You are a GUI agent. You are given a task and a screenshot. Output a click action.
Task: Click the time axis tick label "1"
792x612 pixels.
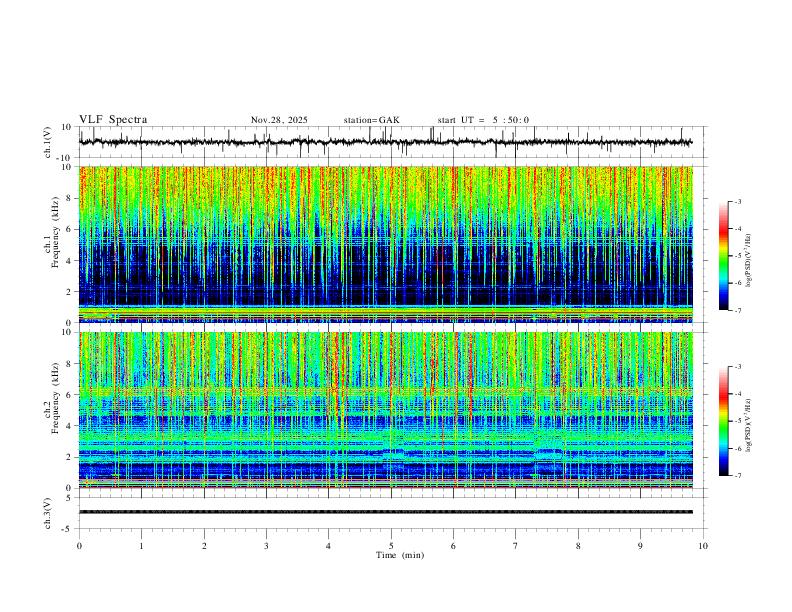coord(141,546)
